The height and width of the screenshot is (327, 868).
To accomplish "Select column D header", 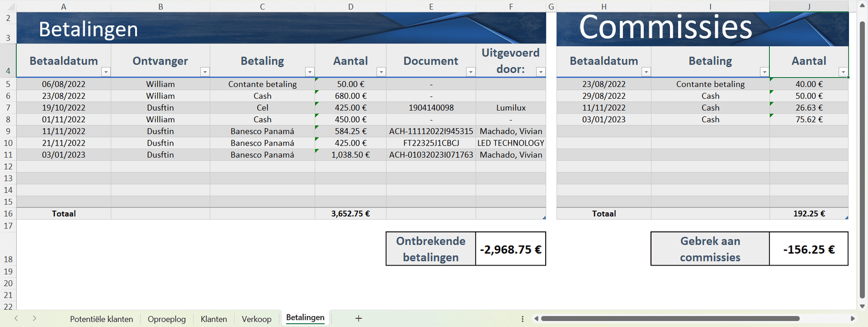I will 350,7.
